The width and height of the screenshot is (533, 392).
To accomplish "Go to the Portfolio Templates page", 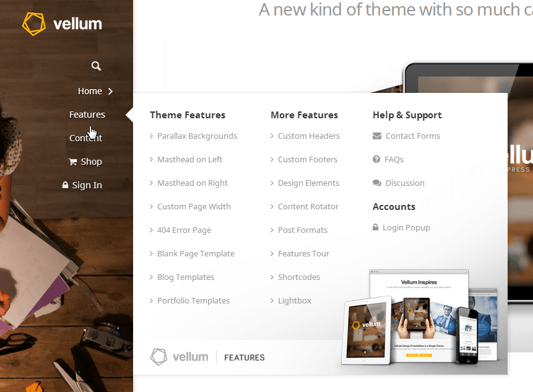I will point(193,300).
